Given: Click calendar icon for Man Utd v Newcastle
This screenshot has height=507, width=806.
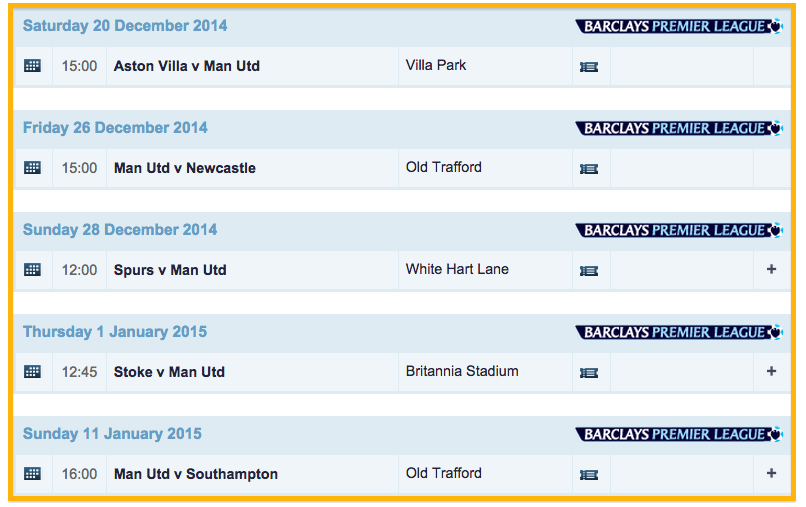Looking at the screenshot, I should coord(33,168).
